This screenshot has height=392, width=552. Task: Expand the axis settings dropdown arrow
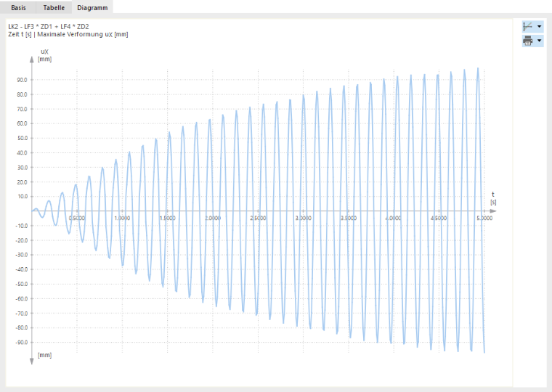pyautogui.click(x=540, y=26)
